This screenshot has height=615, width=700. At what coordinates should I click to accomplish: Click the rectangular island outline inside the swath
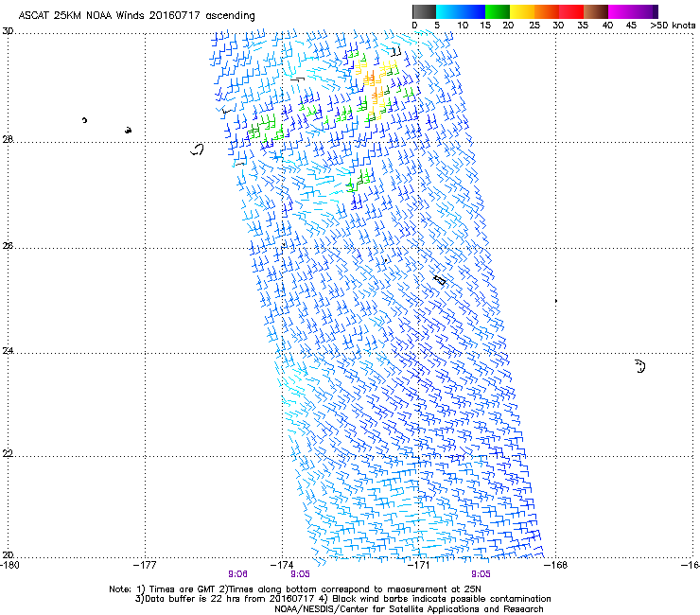pyautogui.click(x=440, y=280)
